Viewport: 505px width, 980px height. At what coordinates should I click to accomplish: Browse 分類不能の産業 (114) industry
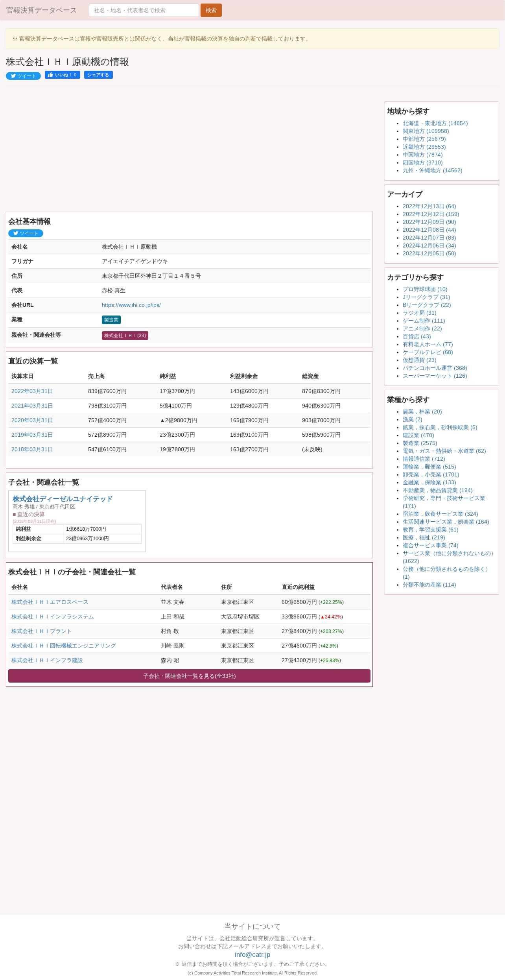click(x=429, y=585)
